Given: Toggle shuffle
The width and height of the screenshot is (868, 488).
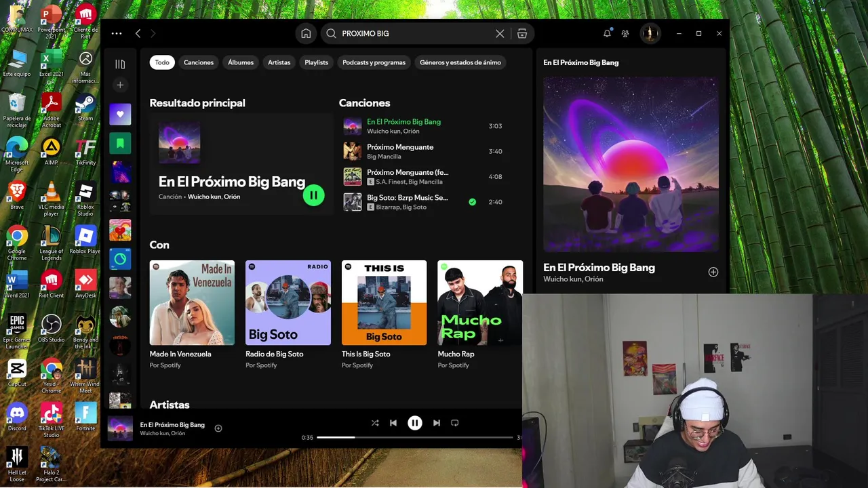Looking at the screenshot, I should coord(375,423).
